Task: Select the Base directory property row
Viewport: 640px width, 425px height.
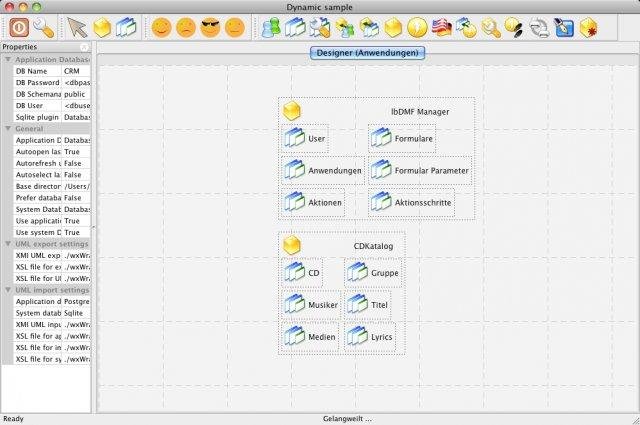Action: click(x=52, y=186)
